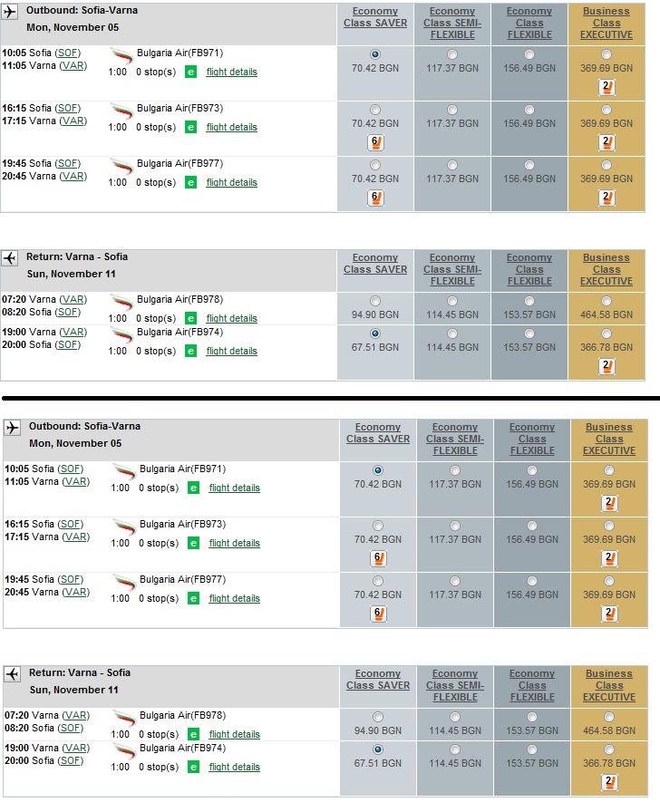Screen dimensions: 660x812
Task: Click the SOF airport code for 19:45 departure, top table
Action: [x=68, y=164]
